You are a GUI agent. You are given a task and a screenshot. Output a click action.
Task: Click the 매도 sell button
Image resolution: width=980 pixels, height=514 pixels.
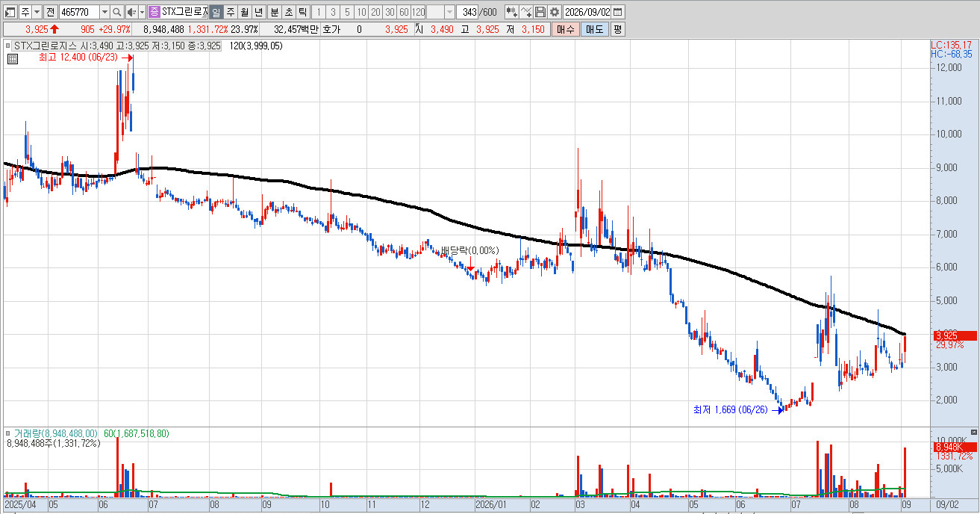coord(594,29)
